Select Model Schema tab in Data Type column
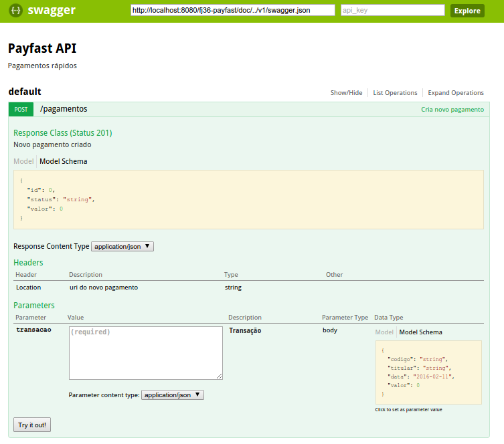This screenshot has height=444, width=504. click(420, 332)
